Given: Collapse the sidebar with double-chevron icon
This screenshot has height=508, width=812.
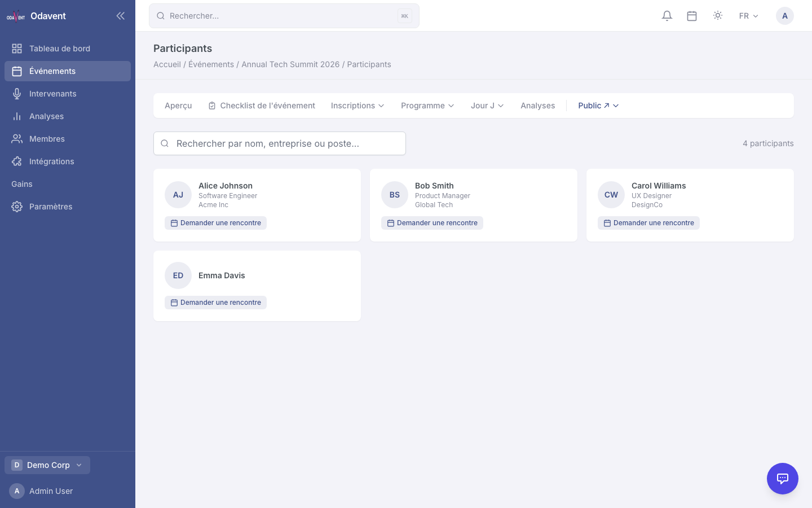Looking at the screenshot, I should coord(120,16).
